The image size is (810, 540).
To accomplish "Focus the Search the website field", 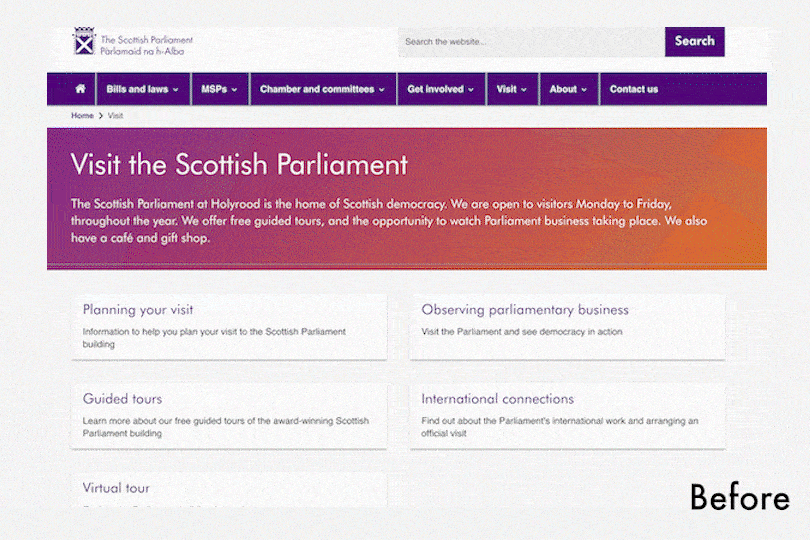I will click(530, 42).
